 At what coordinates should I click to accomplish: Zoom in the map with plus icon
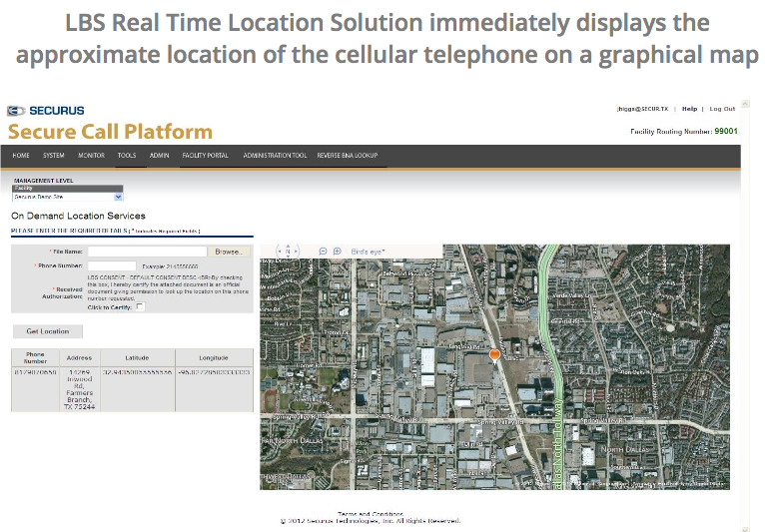click(x=337, y=252)
